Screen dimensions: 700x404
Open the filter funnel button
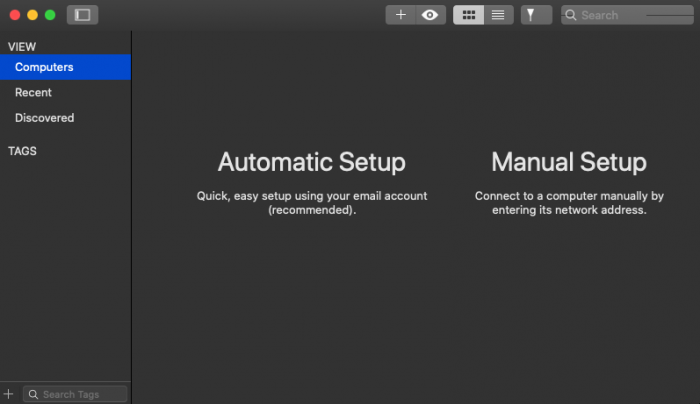point(536,15)
